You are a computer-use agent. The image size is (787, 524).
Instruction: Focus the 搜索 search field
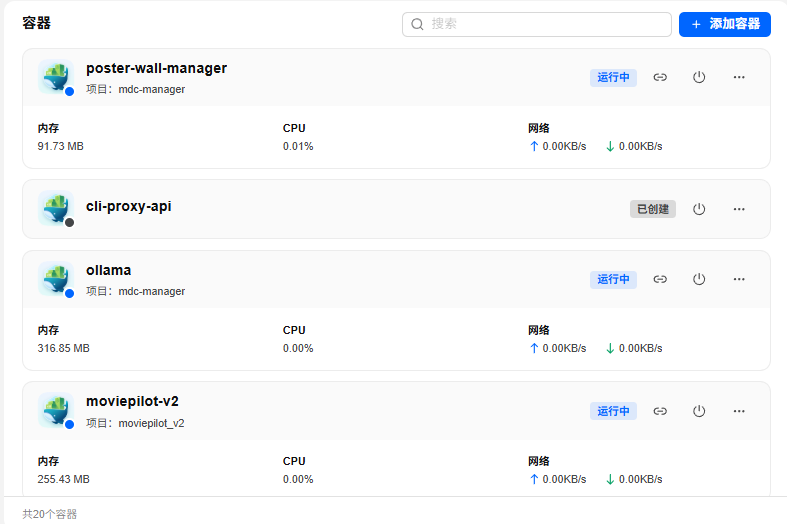coord(537,24)
